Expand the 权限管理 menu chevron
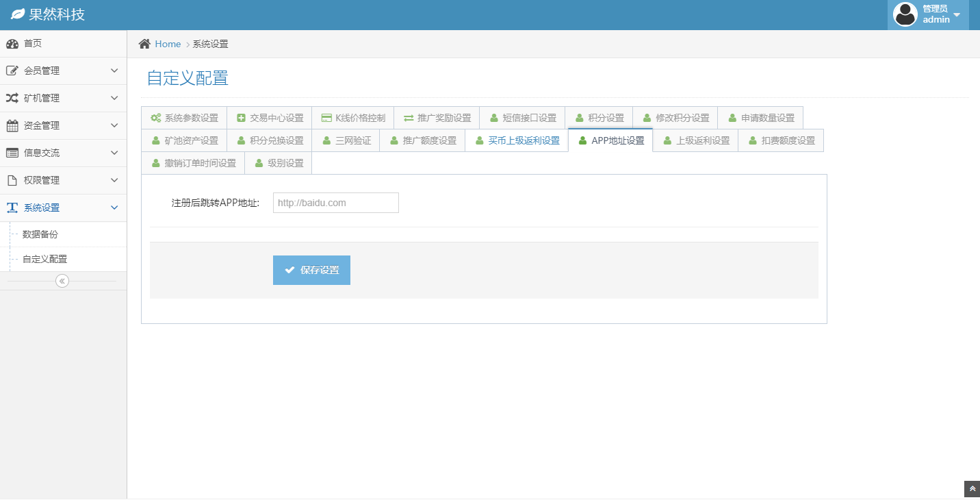 coord(114,180)
